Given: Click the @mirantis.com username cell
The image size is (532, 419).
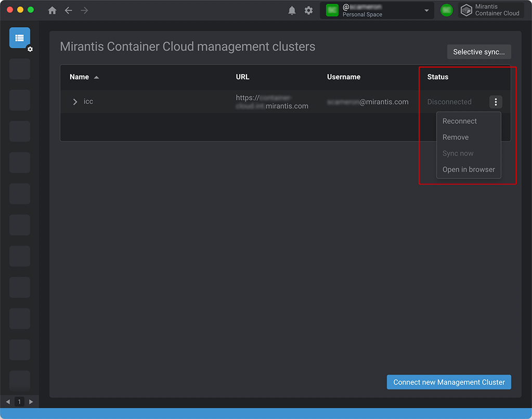Looking at the screenshot, I should [368, 102].
